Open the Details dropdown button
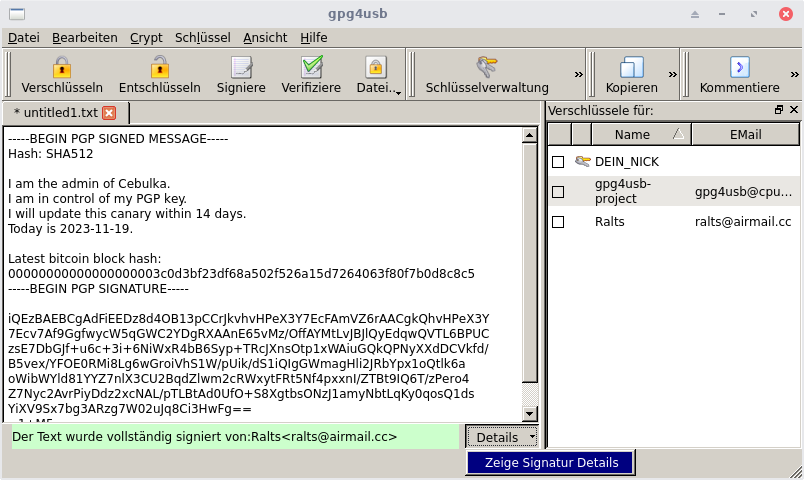This screenshot has height=480, width=804. [501, 437]
